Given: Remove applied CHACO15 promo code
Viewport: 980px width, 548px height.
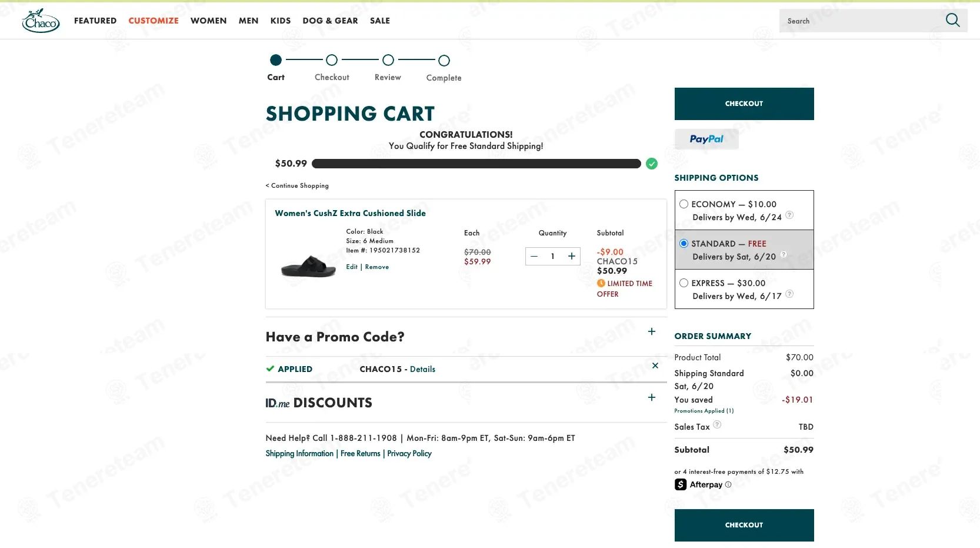Looking at the screenshot, I should coord(655,366).
